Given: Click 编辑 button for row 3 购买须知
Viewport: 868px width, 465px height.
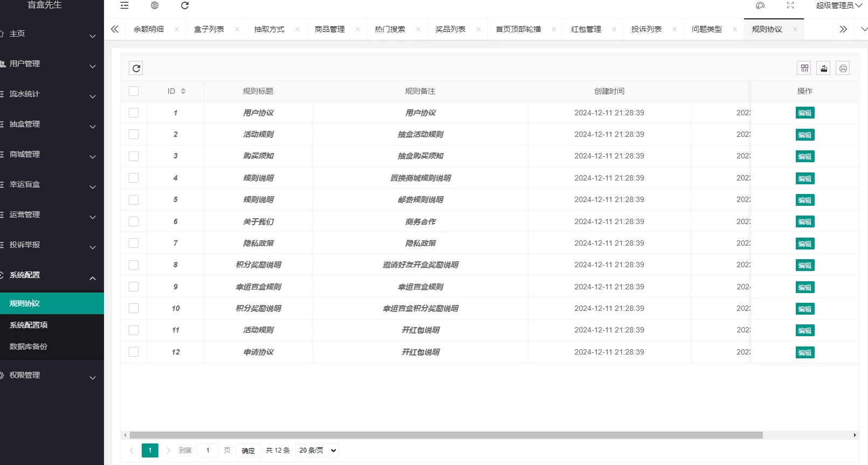Looking at the screenshot, I should pyautogui.click(x=804, y=156).
